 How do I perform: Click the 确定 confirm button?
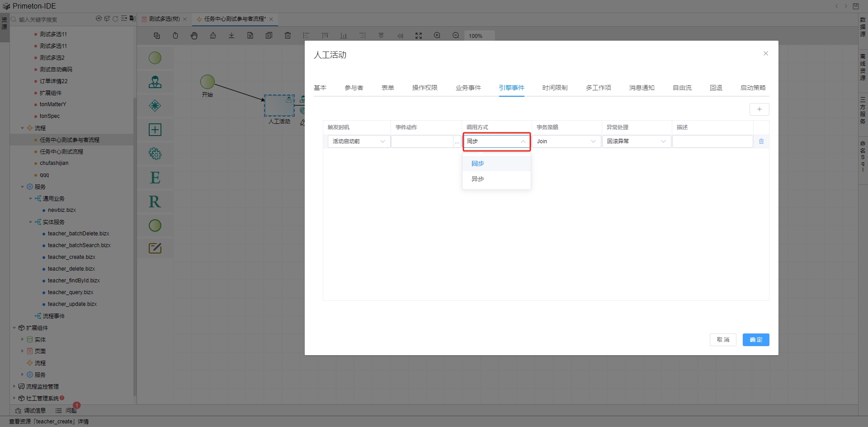(755, 340)
